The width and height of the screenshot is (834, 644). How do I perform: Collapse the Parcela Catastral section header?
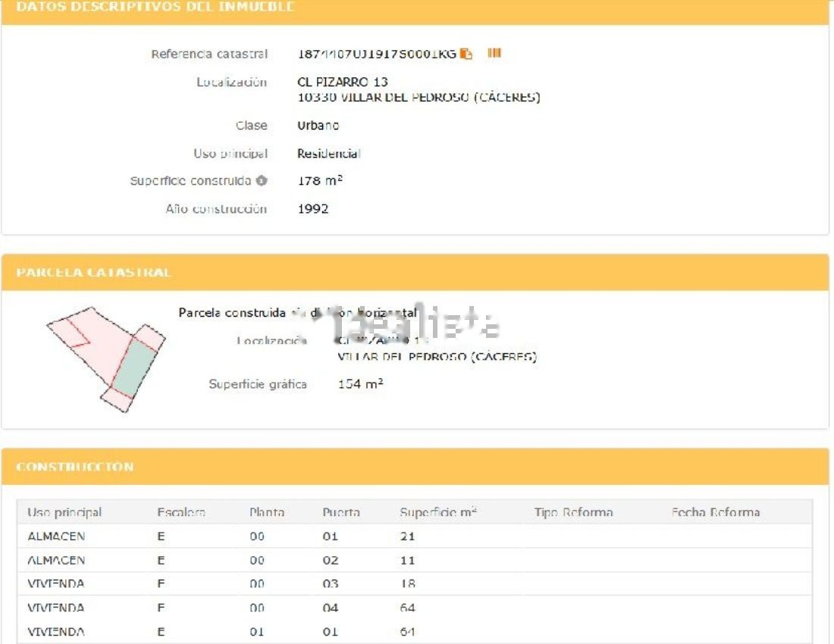pos(94,272)
